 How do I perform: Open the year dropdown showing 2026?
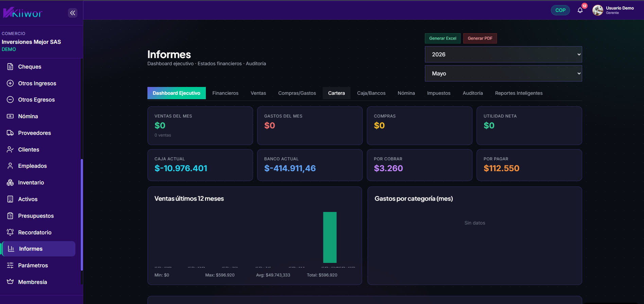click(x=503, y=54)
